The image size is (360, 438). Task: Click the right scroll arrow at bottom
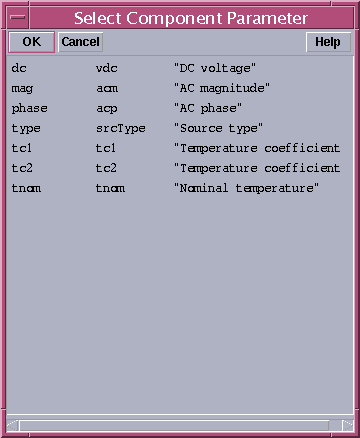[x=347, y=425]
